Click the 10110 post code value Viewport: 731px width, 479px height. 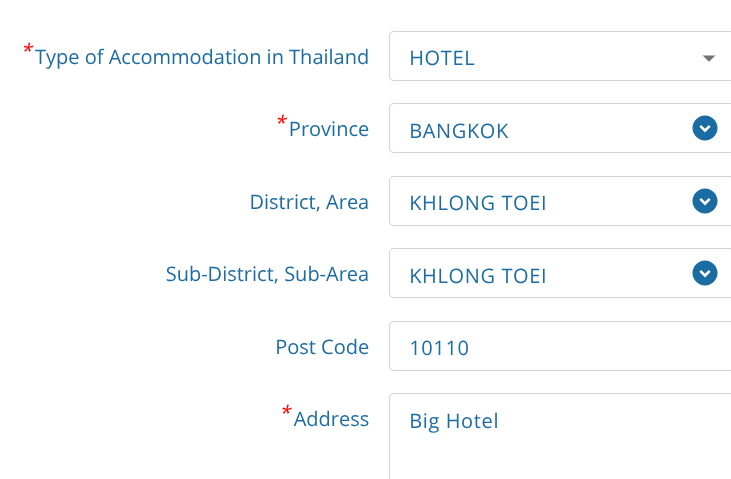click(439, 348)
